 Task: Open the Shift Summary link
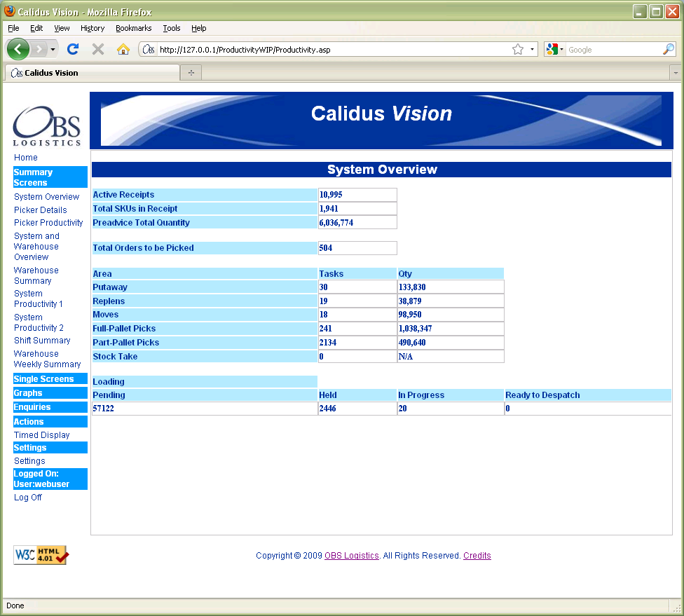[x=42, y=341]
